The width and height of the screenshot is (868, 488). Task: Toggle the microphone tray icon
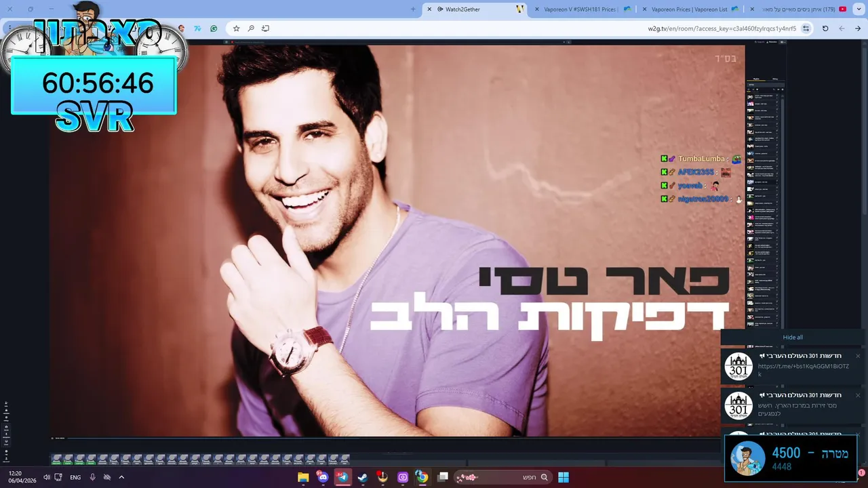[93, 477]
